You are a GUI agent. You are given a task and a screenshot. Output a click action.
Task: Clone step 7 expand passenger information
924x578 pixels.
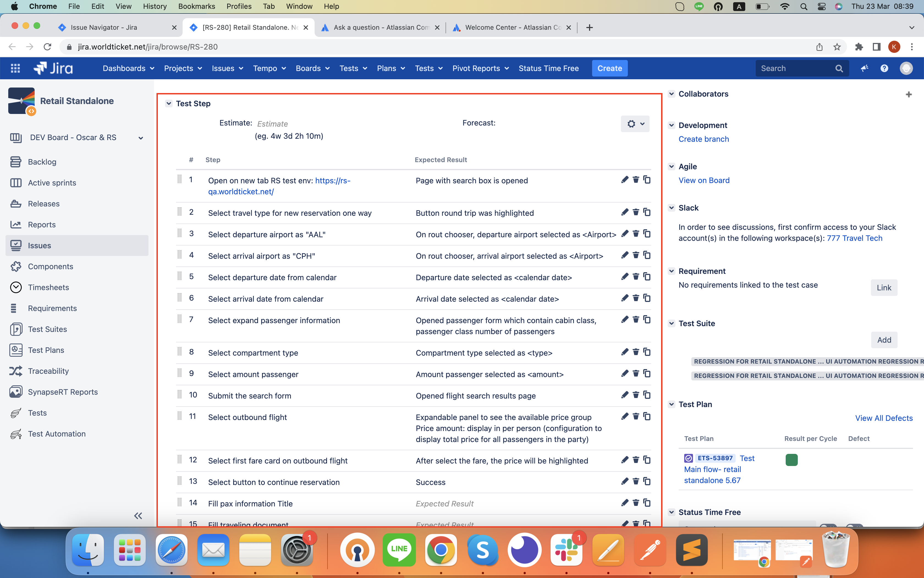[x=647, y=320]
